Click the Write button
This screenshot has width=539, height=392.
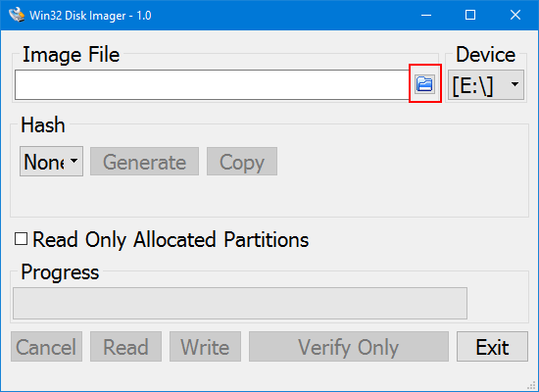pos(205,346)
